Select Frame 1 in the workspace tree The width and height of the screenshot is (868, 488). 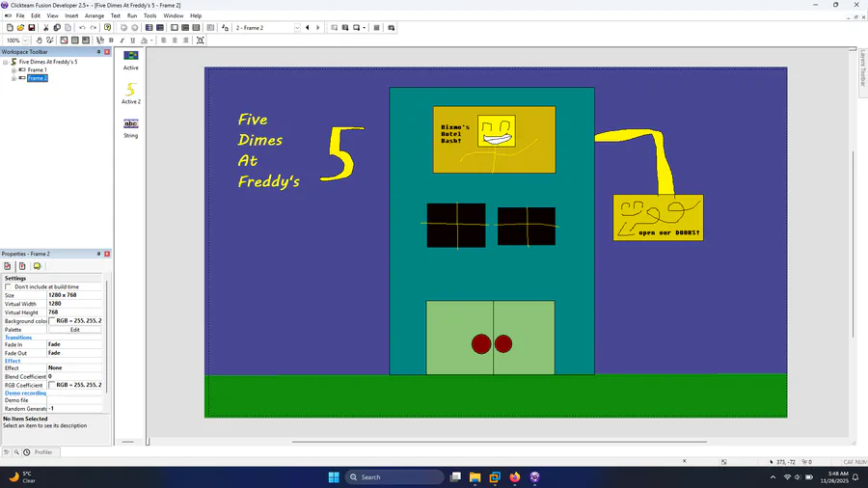click(x=37, y=70)
